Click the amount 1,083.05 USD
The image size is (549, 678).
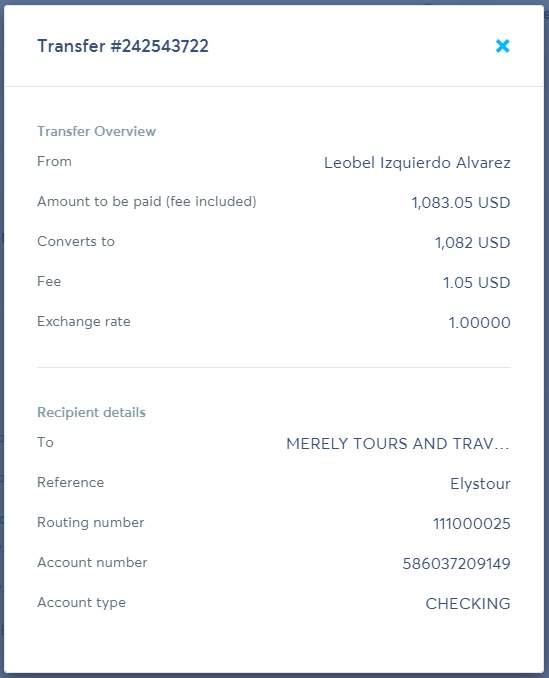click(461, 202)
